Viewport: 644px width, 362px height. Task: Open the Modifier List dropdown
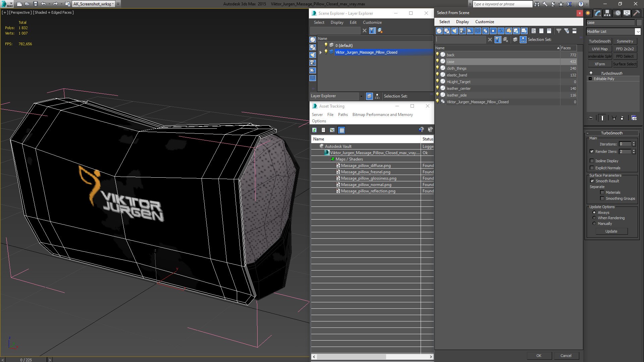pos(638,32)
